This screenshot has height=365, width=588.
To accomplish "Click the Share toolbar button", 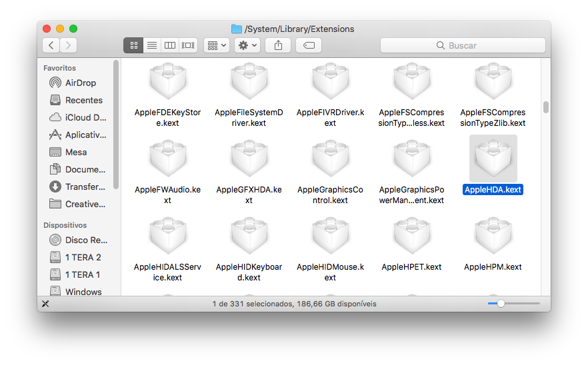I will pos(278,45).
